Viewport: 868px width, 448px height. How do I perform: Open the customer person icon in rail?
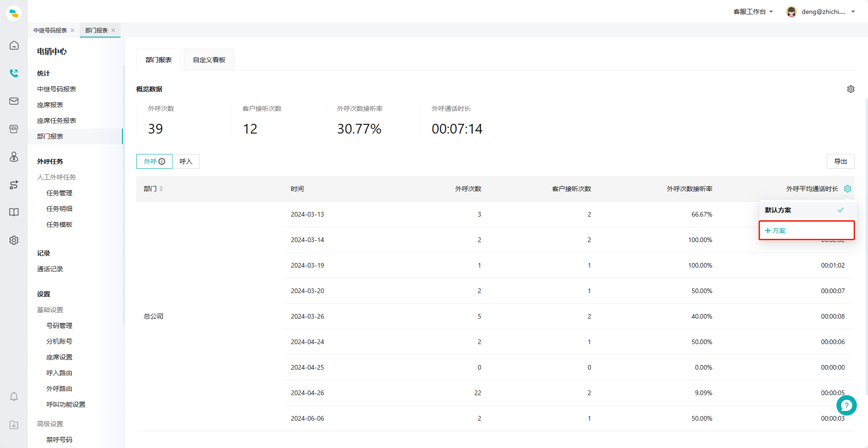click(x=14, y=157)
